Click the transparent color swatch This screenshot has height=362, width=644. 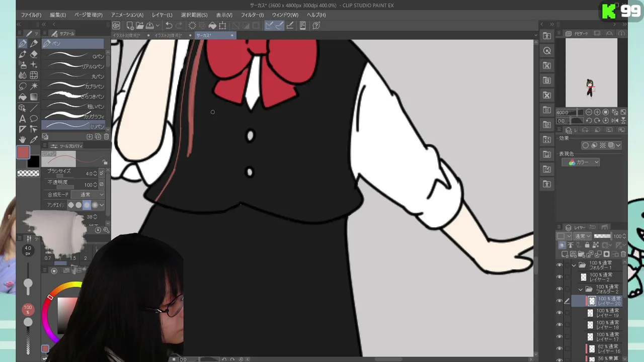coord(28,173)
